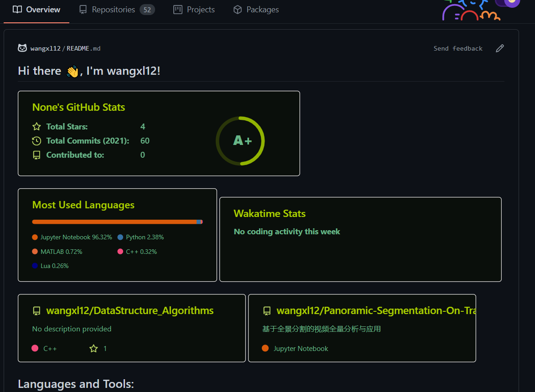The height and width of the screenshot is (392, 535).
Task: Click the Most Used Languages title
Action: coord(83,205)
